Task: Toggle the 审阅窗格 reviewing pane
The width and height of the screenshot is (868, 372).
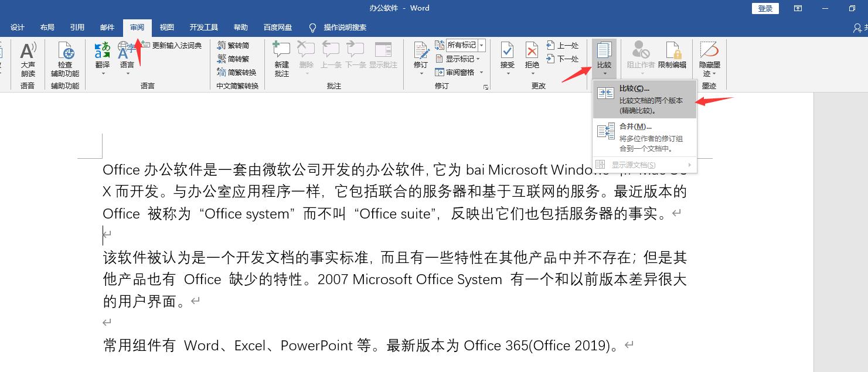Action: [x=461, y=72]
